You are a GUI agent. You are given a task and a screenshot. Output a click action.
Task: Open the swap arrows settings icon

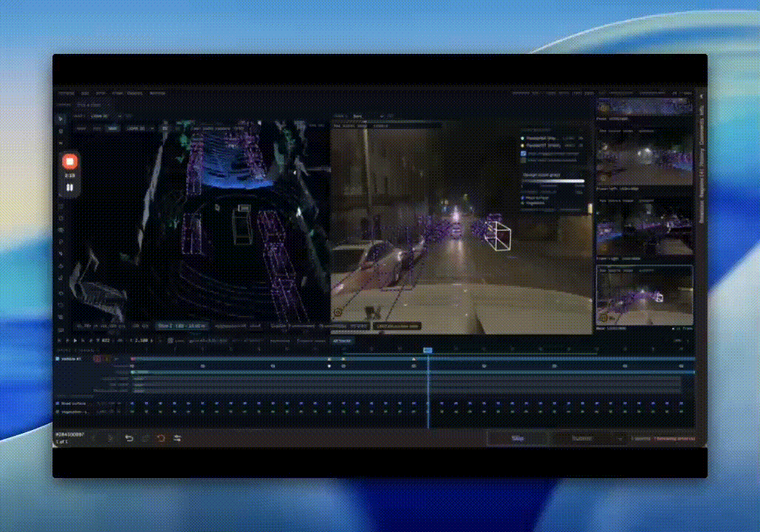(x=177, y=438)
